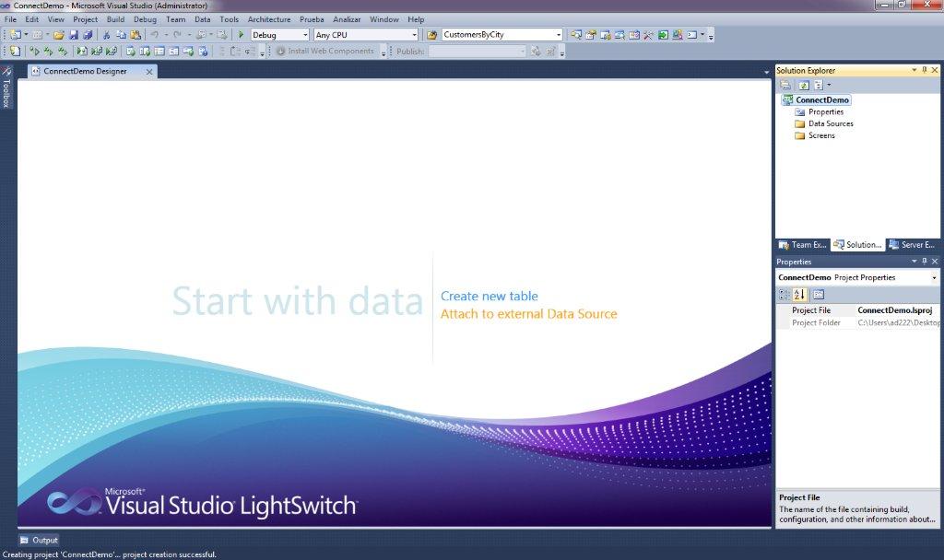Click the Create new table link
This screenshot has height=560, width=944.
[x=490, y=296]
